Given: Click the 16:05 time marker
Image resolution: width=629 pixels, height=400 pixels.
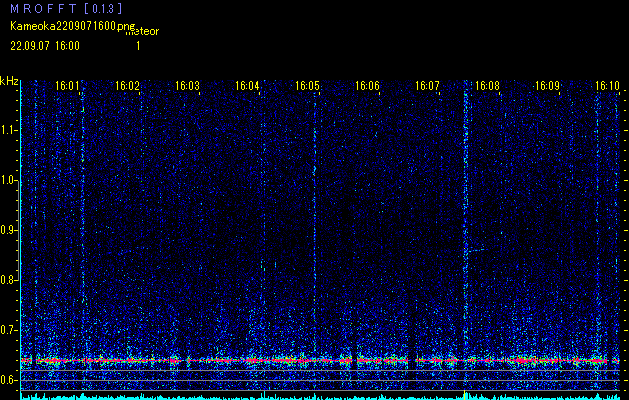Looking at the screenshot, I should click(307, 86).
